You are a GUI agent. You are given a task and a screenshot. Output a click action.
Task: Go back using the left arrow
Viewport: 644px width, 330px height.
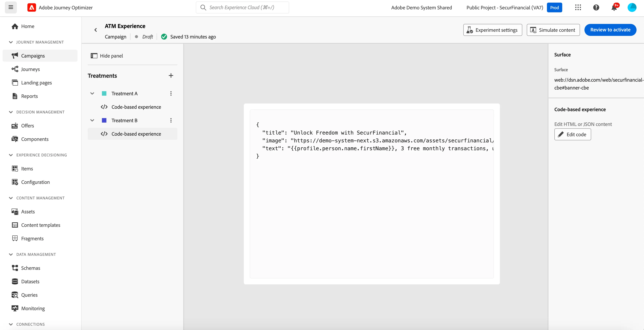click(96, 30)
